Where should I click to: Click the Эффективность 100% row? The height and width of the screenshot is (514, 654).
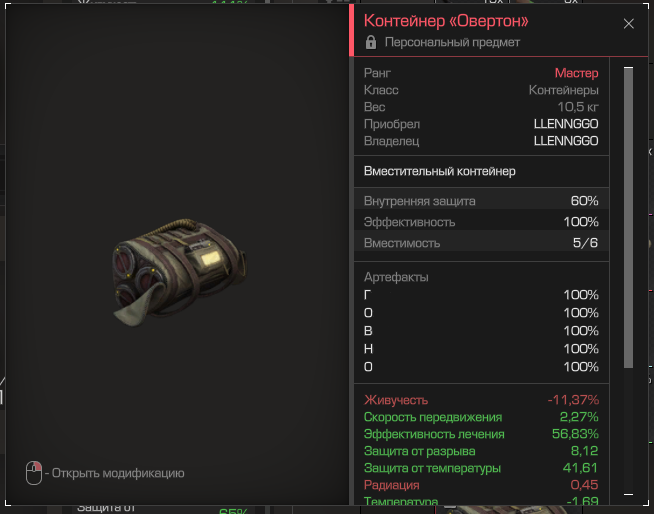(x=481, y=222)
